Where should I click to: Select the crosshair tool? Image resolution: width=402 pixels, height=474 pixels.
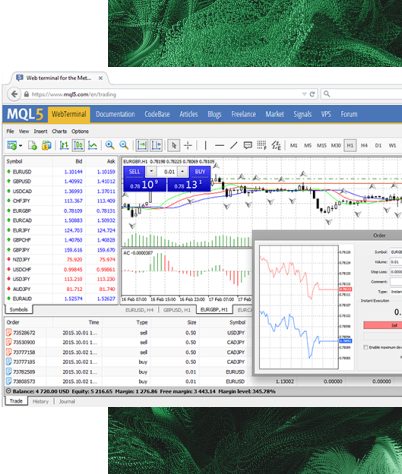(x=188, y=145)
